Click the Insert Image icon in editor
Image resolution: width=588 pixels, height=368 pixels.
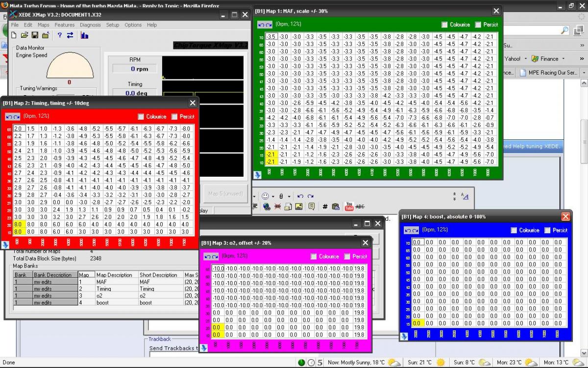click(x=298, y=207)
